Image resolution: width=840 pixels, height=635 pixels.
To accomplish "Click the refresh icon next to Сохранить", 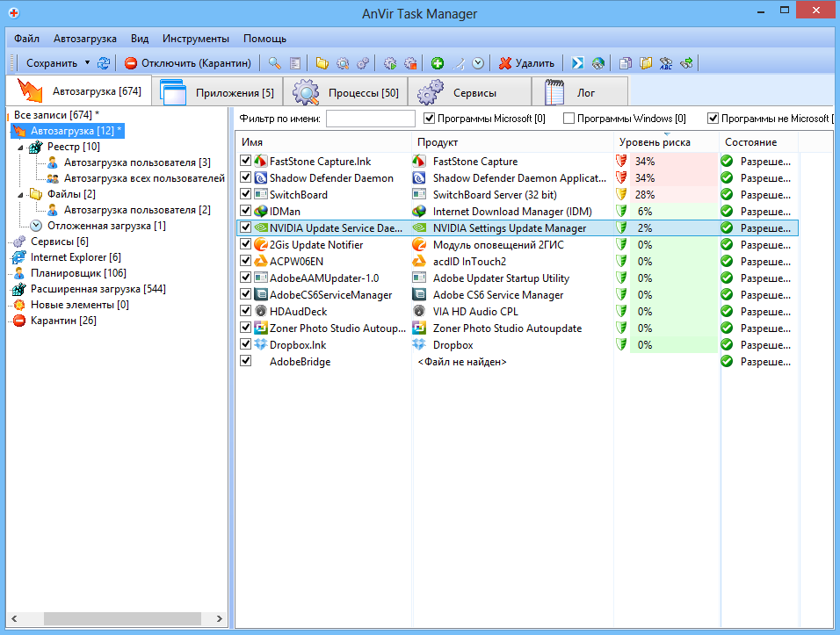I will click(104, 63).
